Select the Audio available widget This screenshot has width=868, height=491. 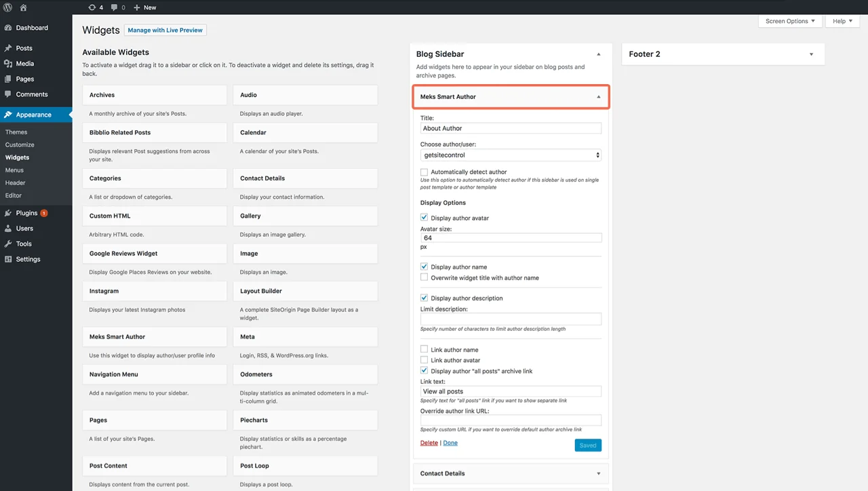(x=305, y=95)
